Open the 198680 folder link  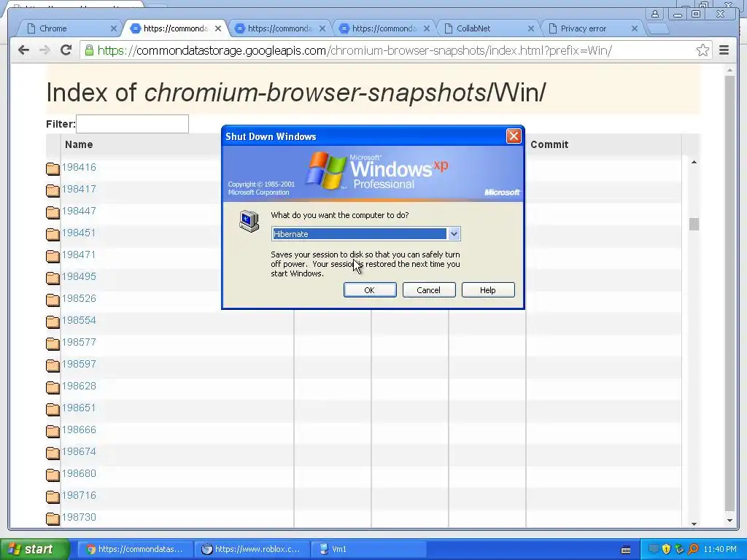(79, 474)
